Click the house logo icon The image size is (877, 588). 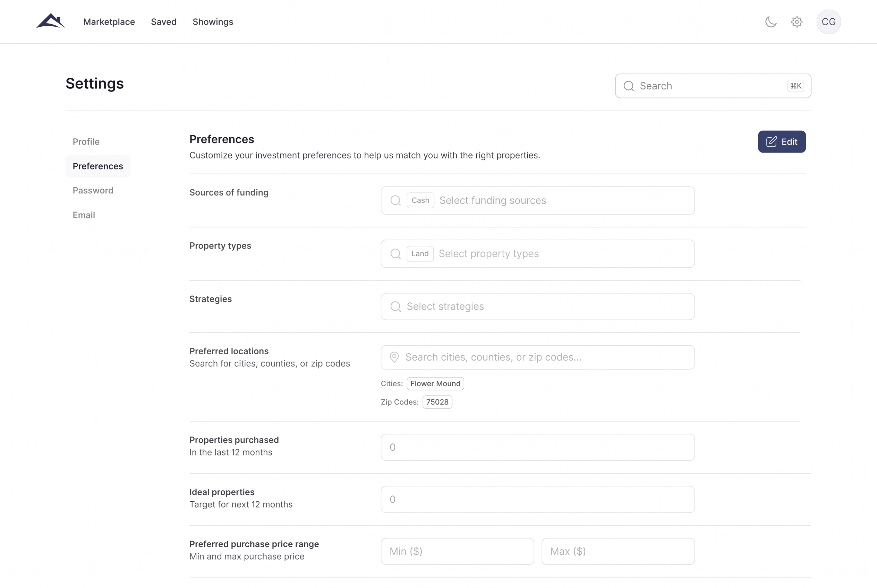click(x=51, y=21)
